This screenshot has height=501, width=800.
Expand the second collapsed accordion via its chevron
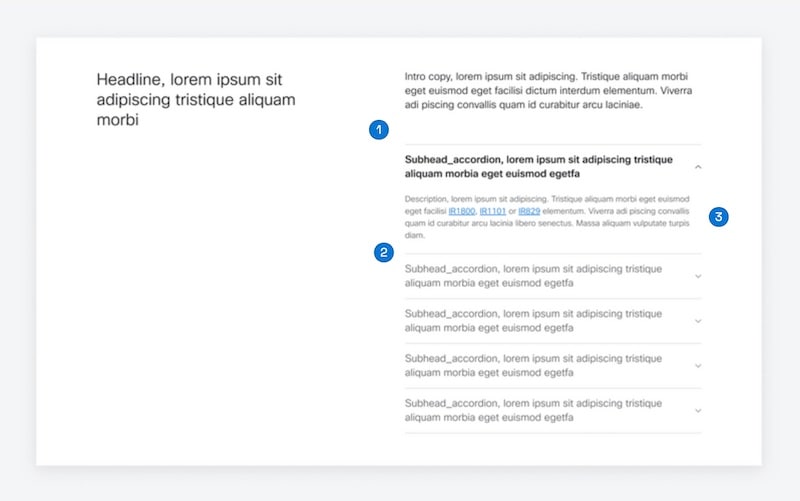click(698, 321)
